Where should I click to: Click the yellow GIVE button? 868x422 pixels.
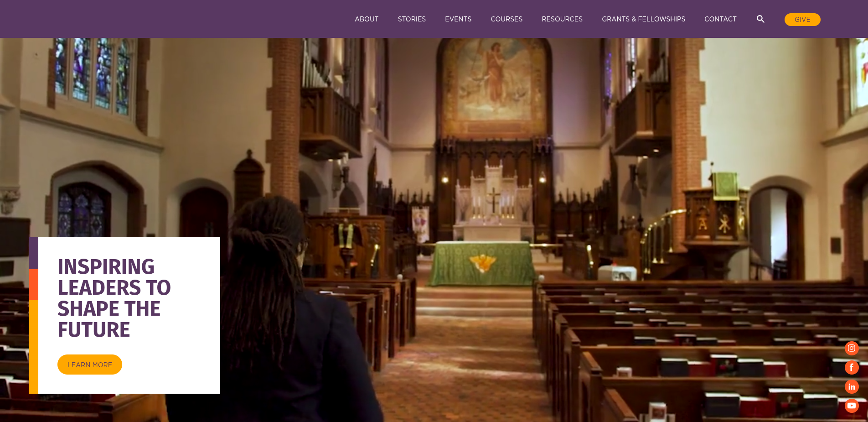click(x=802, y=19)
